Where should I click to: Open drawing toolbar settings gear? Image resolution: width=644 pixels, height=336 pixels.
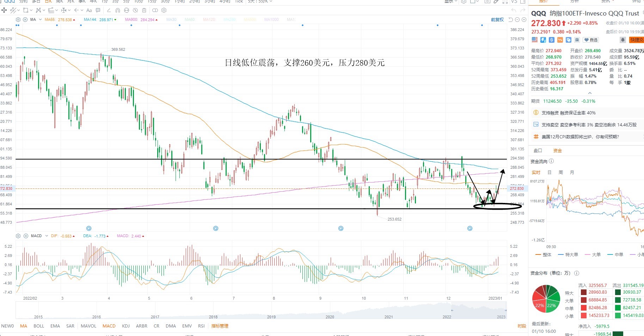(x=164, y=10)
